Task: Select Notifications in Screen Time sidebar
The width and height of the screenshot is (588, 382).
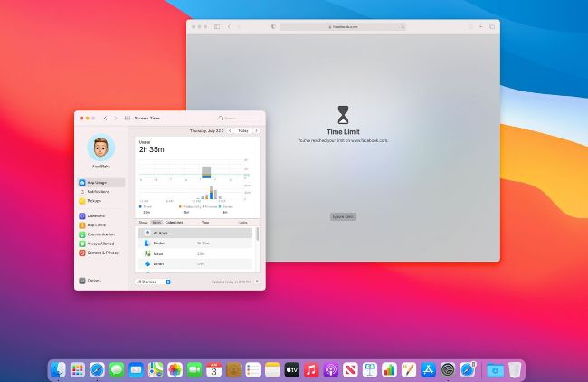Action: (98, 191)
